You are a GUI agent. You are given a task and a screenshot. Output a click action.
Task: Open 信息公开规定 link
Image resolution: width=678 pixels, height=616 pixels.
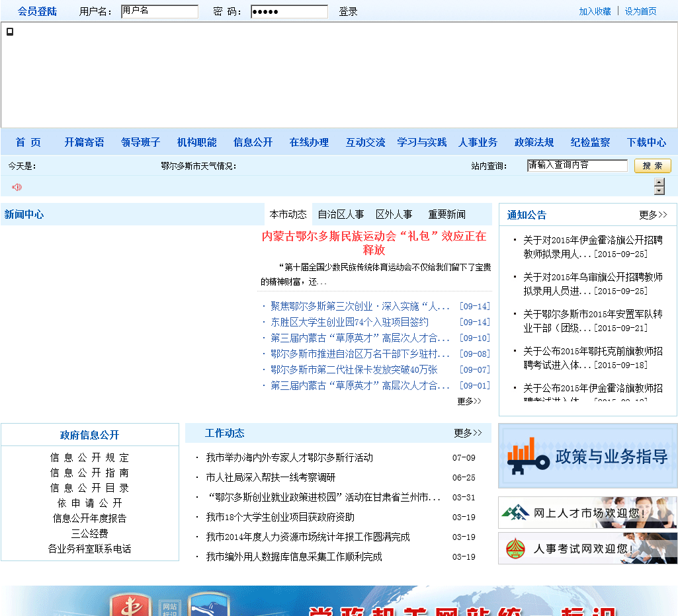coord(89,457)
